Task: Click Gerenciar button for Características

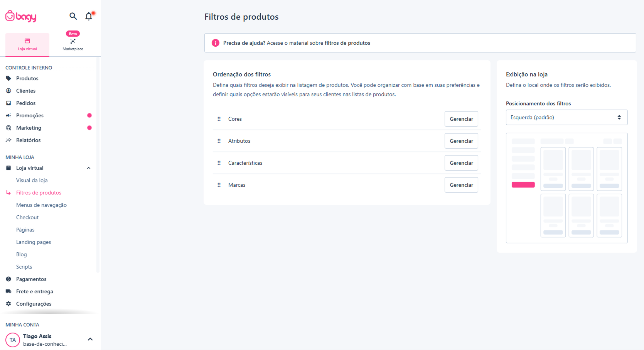Action: [461, 163]
